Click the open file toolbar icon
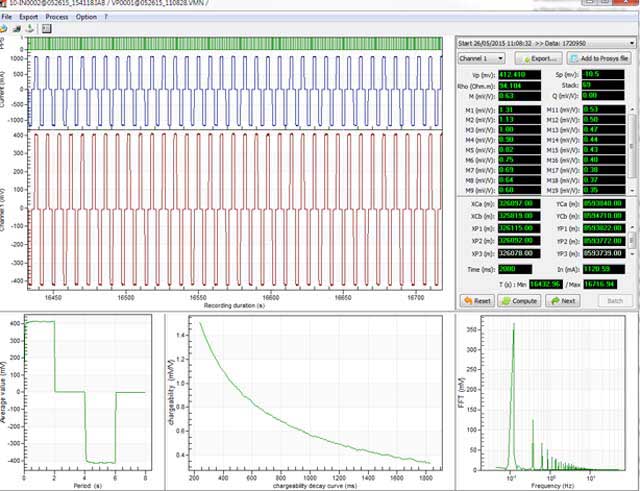 3,29
